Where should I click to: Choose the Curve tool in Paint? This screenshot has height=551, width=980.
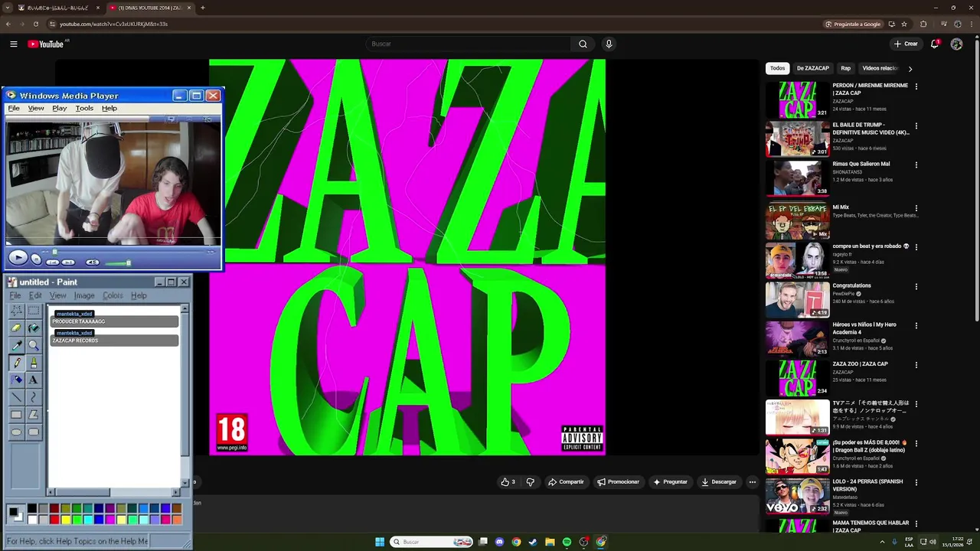[x=34, y=398]
